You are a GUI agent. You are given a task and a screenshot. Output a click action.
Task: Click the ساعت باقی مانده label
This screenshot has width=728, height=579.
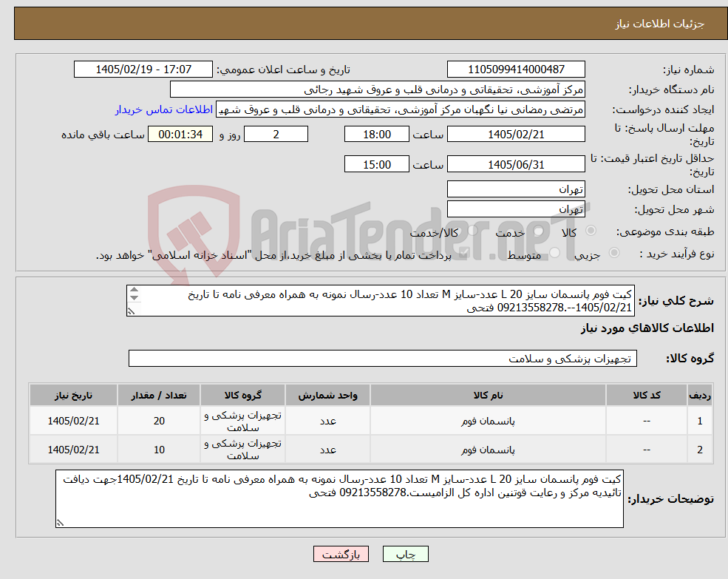(103, 135)
